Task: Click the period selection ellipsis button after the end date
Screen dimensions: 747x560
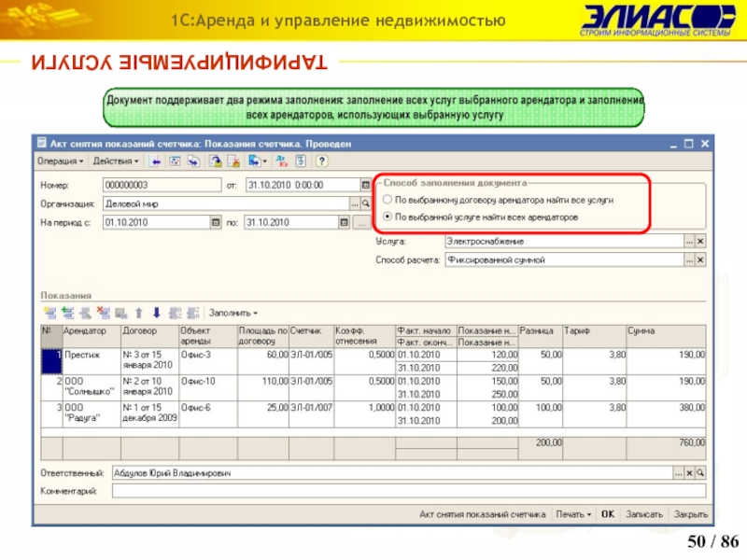Action: 361,222
